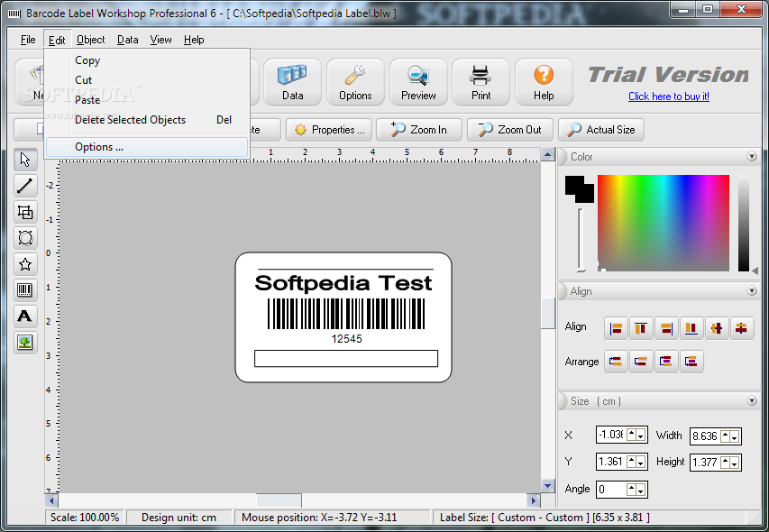Screen dimensions: 769x532
Task: Collapse the Color panel
Action: click(x=751, y=156)
